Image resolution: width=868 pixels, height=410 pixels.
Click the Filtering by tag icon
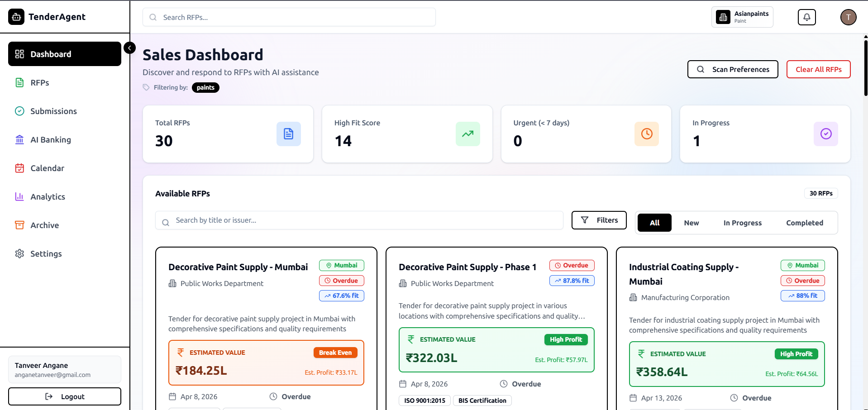click(146, 87)
